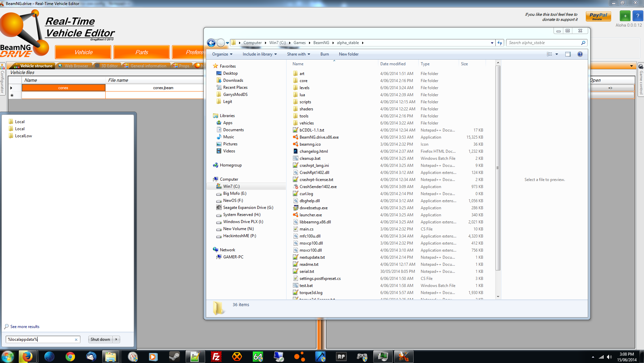
Task: Click the Change your view icon
Action: 550,54
